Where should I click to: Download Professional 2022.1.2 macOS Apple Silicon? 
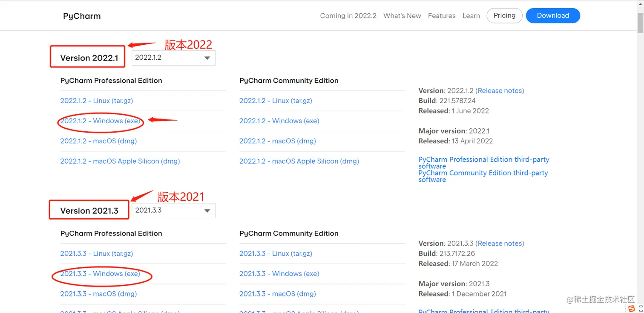coord(120,161)
